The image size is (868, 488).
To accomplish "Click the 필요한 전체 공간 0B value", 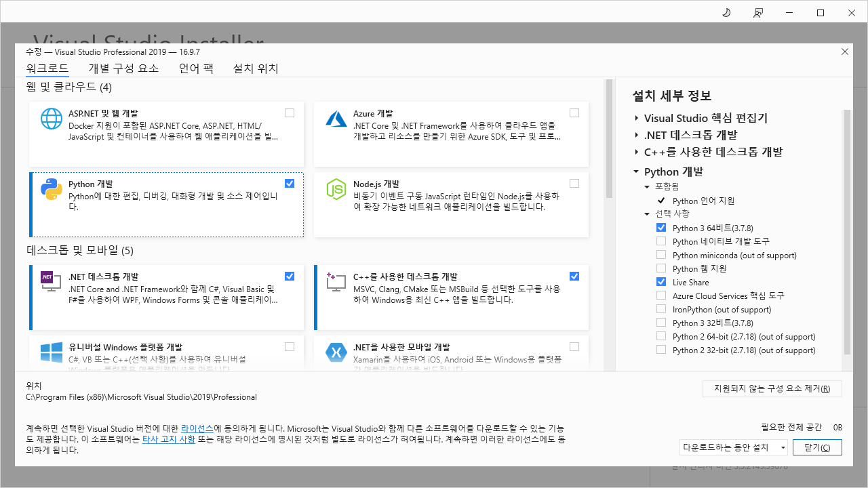I will tap(837, 427).
